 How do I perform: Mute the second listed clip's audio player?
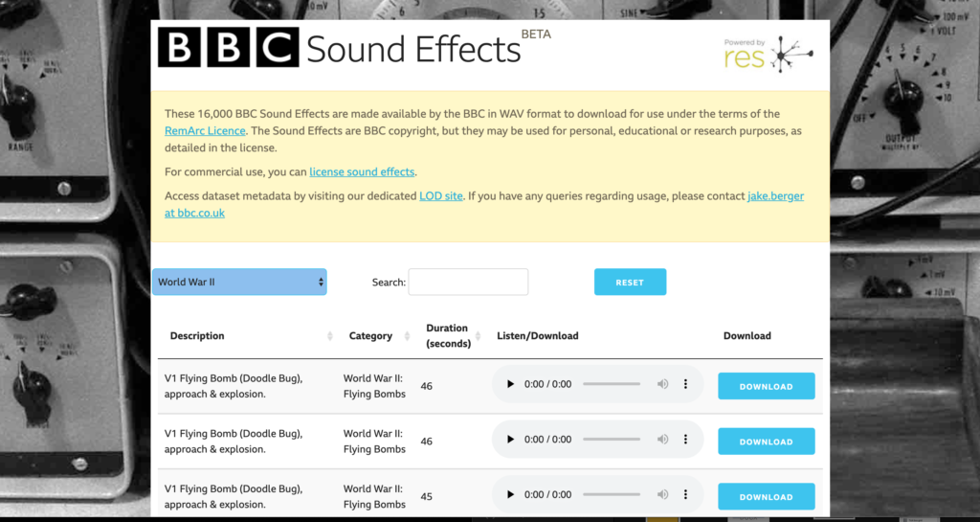662,440
